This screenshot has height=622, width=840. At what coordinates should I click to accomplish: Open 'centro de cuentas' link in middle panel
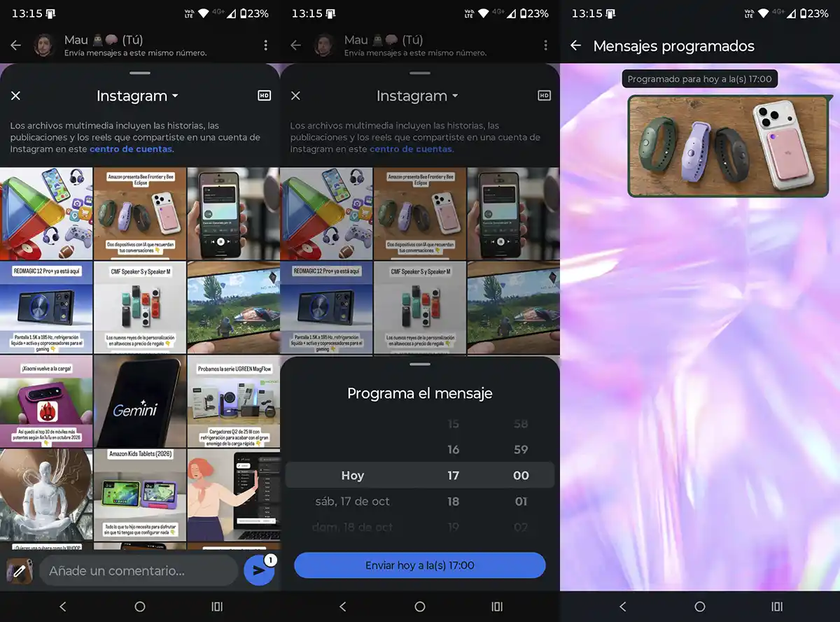(410, 149)
